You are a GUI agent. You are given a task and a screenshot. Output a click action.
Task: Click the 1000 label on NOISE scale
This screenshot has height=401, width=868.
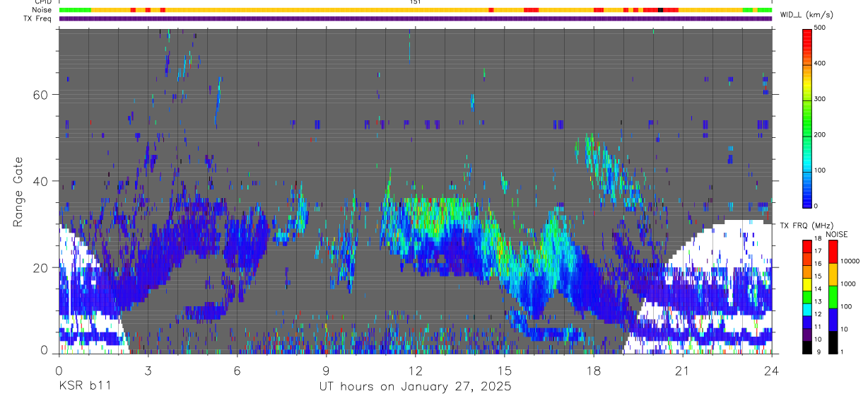coord(849,284)
